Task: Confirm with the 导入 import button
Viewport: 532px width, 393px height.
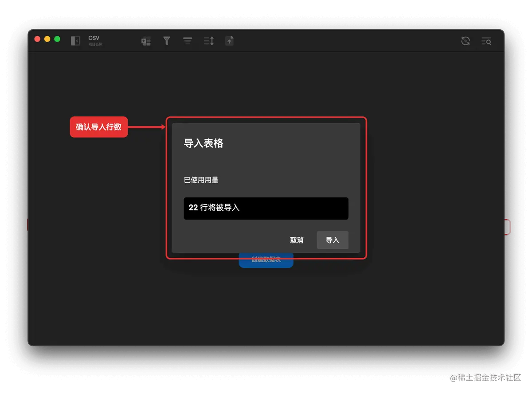Action: [332, 240]
